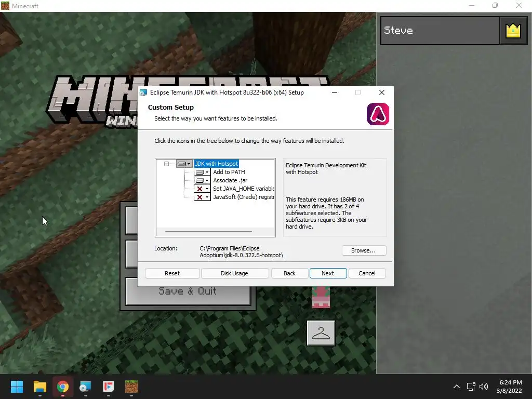The image size is (532, 399).
Task: Open the Associate .jar feature dropdown
Action: coord(202,180)
